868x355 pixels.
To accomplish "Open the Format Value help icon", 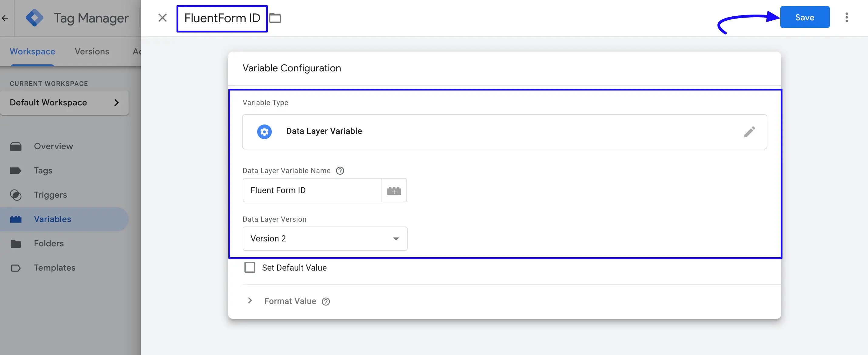I will [x=325, y=301].
